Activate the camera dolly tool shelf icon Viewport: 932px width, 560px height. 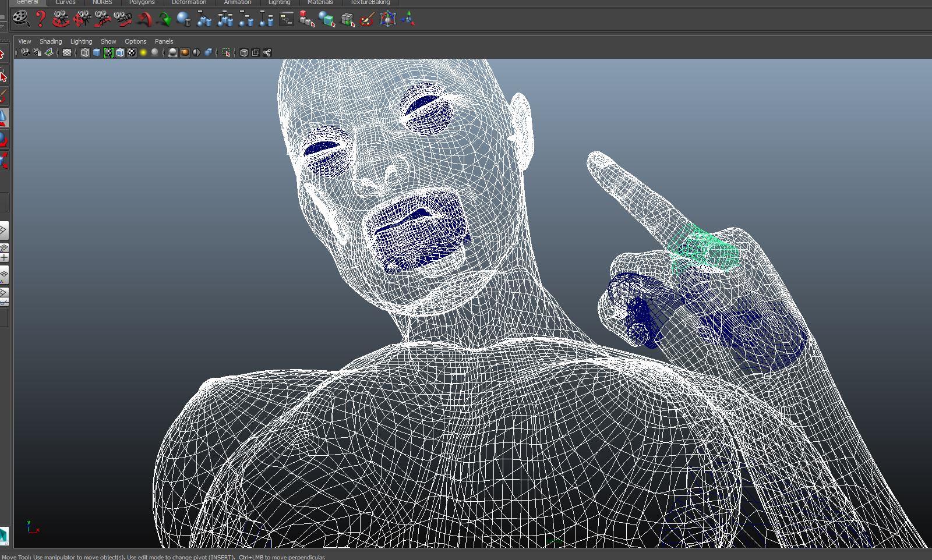tap(103, 19)
